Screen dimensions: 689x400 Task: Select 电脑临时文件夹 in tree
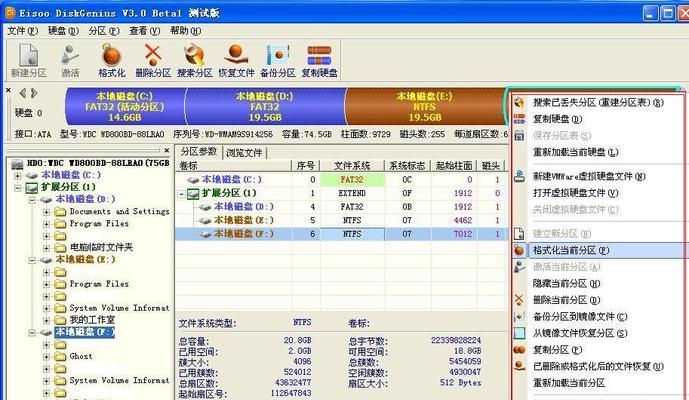click(102, 247)
